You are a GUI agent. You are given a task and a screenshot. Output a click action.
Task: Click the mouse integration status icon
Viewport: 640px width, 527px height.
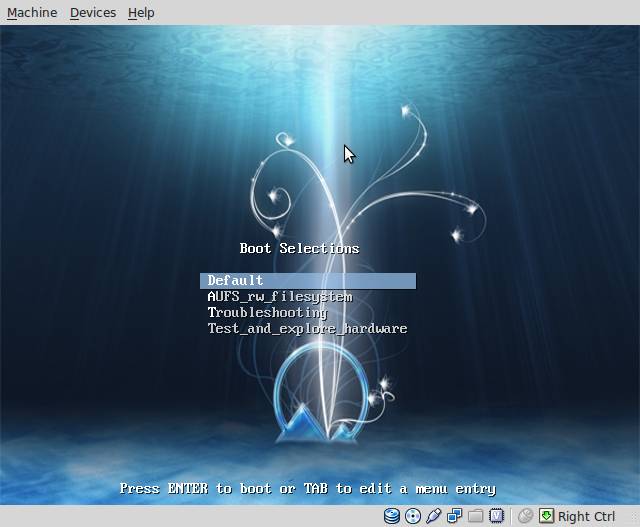pyautogui.click(x=525, y=516)
